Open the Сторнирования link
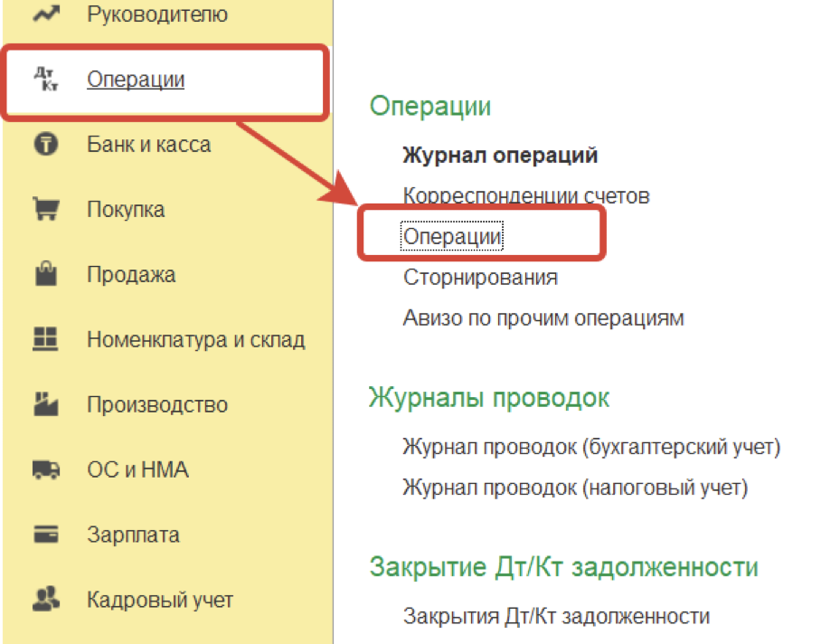821x644 pixels. coord(480,277)
